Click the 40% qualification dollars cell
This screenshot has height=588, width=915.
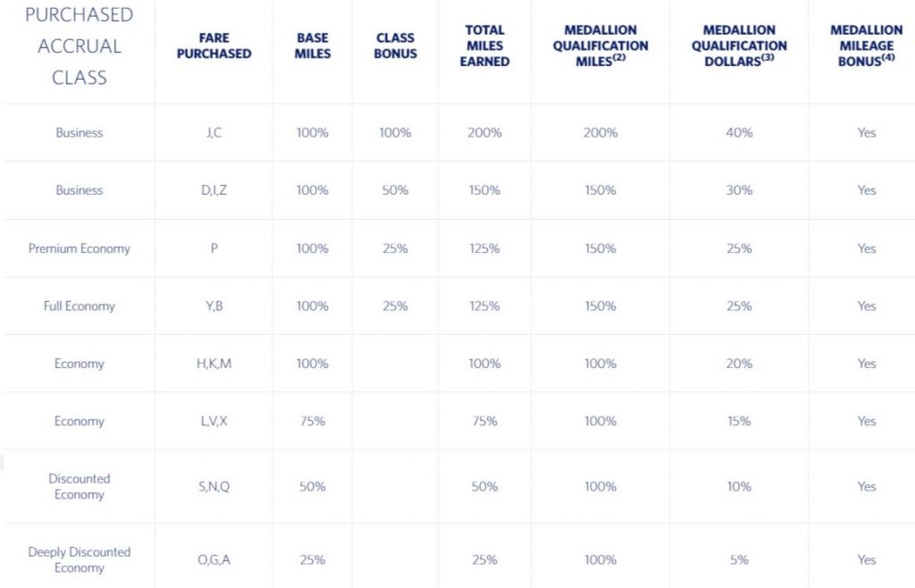(739, 132)
